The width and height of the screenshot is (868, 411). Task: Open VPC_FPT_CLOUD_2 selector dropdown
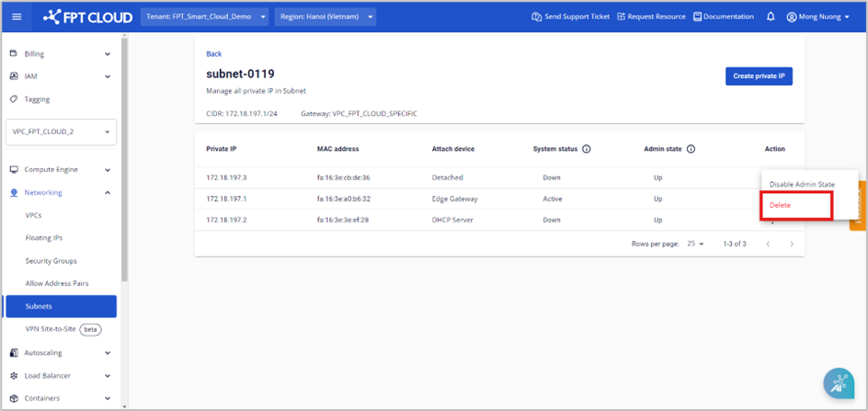click(63, 131)
